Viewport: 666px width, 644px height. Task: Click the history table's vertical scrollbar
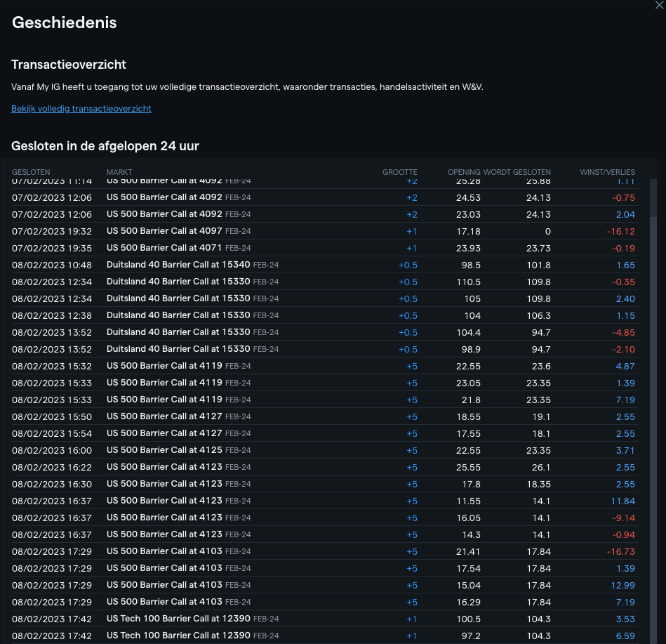[653, 421]
